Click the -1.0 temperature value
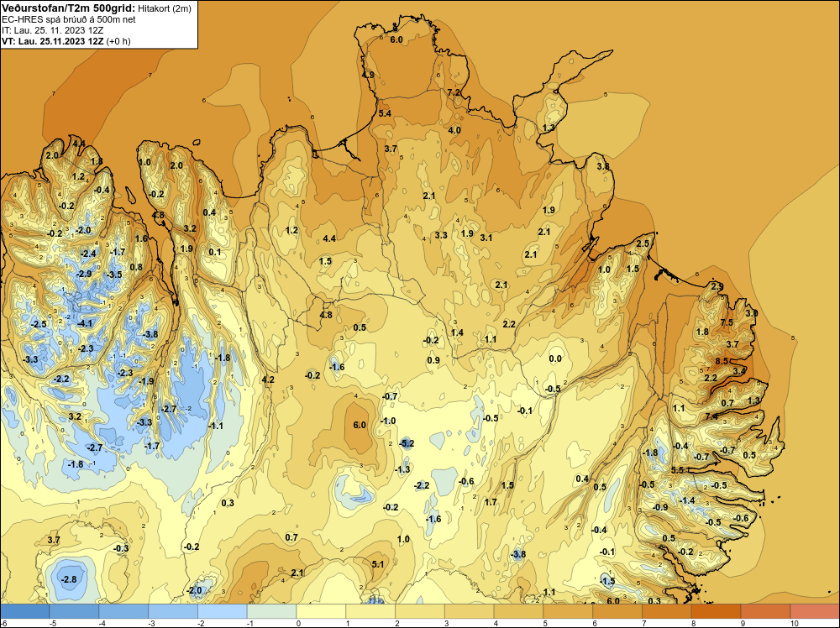This screenshot has width=840, height=628. coord(388,421)
